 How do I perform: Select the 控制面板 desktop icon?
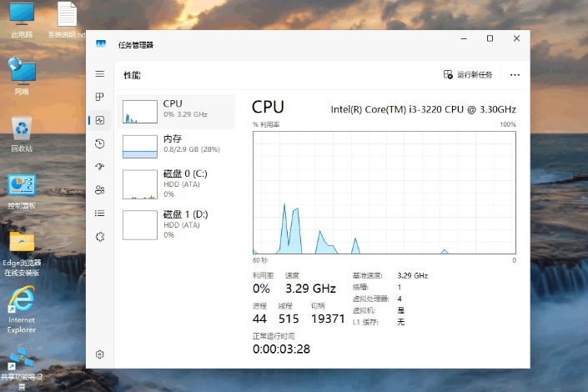[22, 192]
